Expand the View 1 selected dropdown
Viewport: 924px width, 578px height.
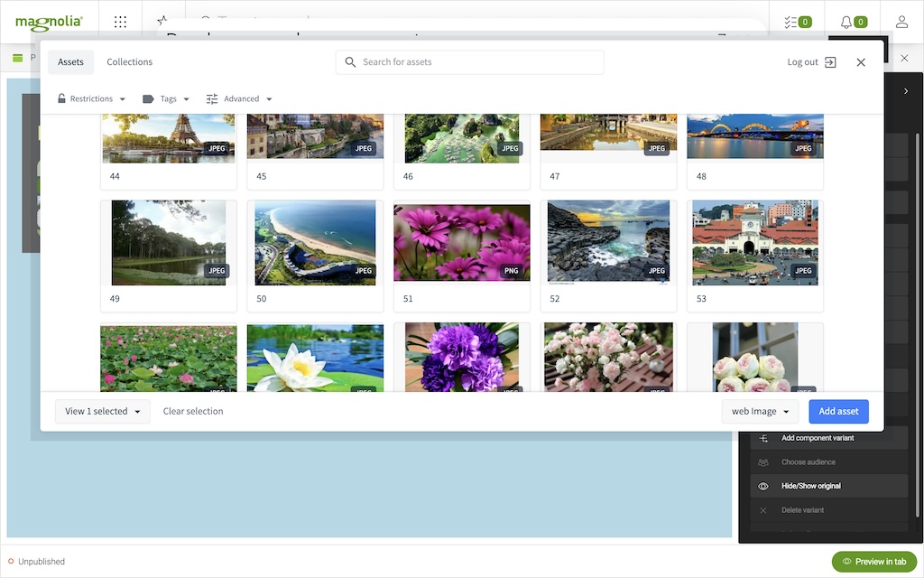coord(102,411)
